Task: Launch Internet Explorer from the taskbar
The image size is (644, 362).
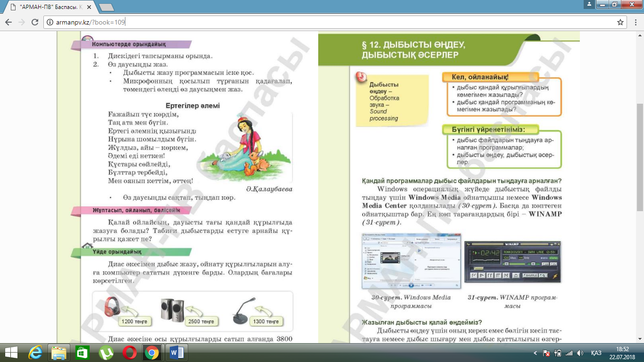Action: [x=36, y=353]
